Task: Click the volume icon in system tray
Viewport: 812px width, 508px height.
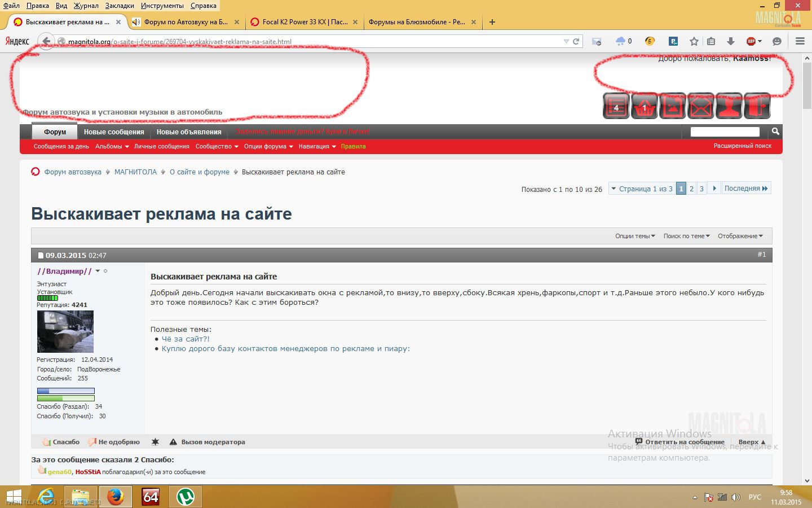Action: 736,497
